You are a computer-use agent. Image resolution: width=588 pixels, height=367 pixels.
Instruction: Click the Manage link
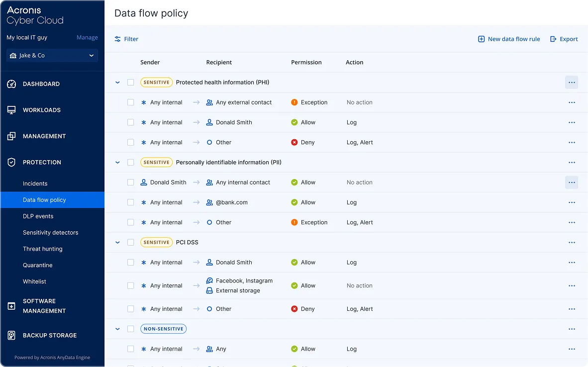click(87, 37)
